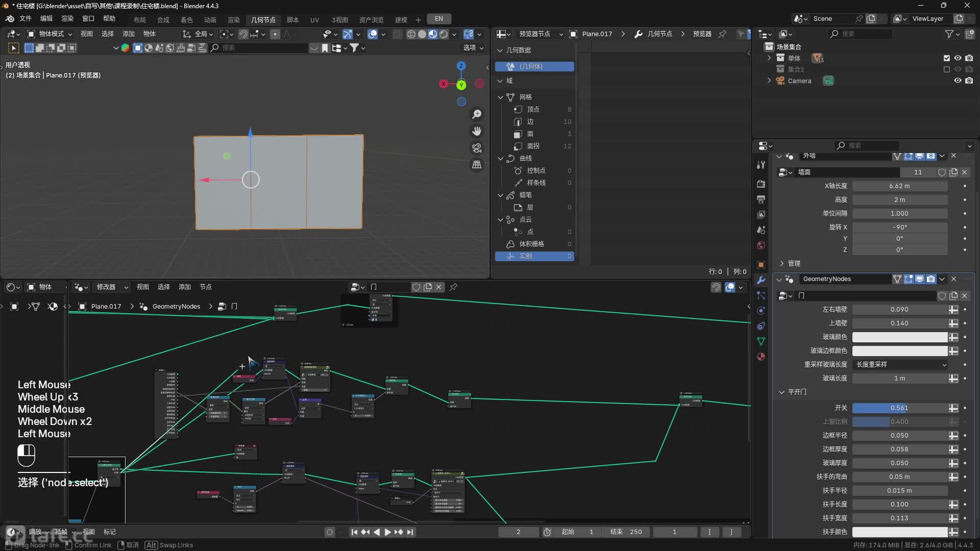
Task: Expand the Camera item in outliner
Action: 769,81
